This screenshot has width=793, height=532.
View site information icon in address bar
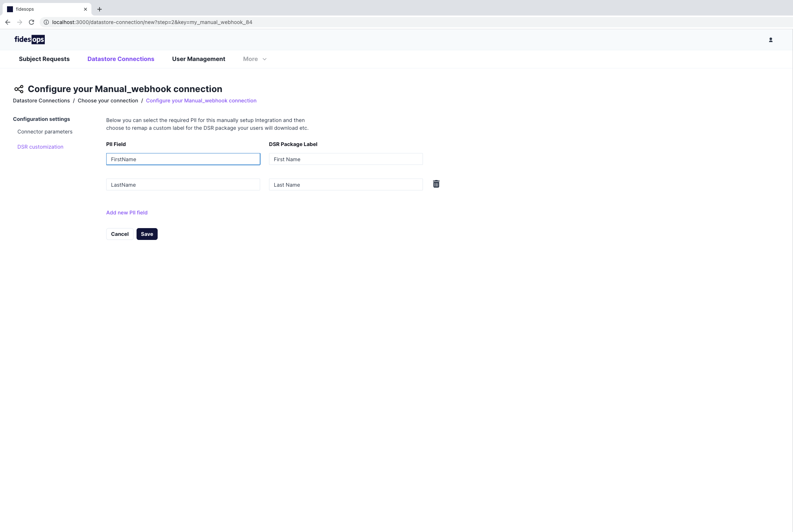[46, 22]
